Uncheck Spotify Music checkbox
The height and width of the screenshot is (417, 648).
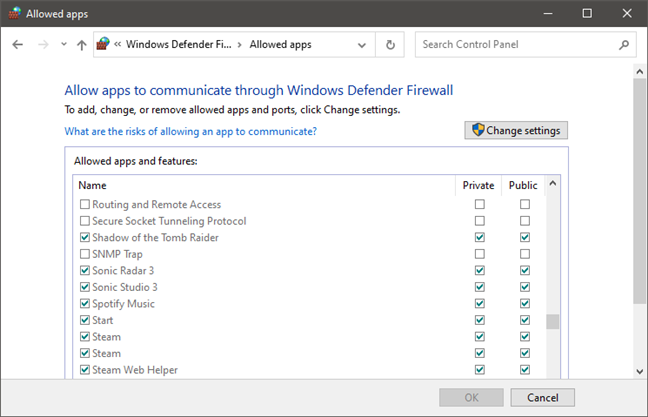85,303
